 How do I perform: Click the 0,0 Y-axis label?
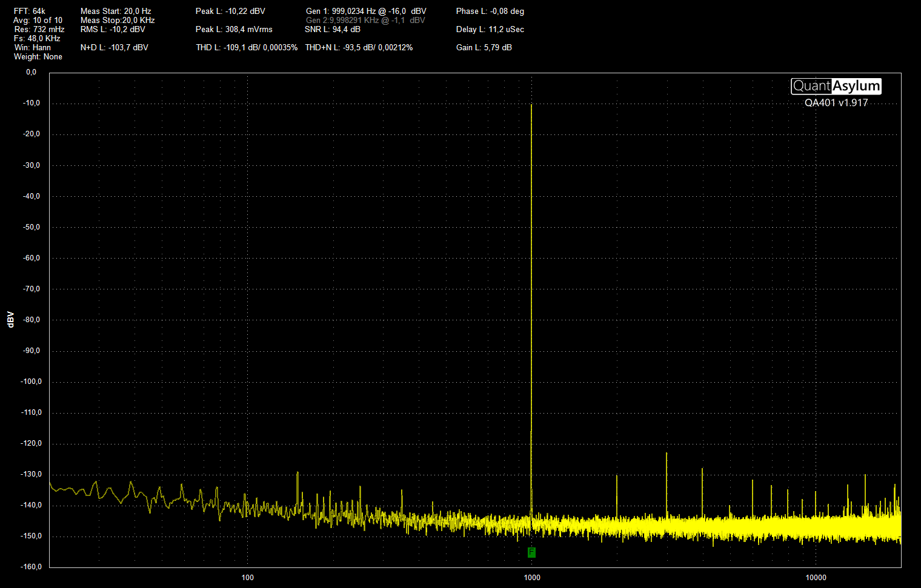[31, 72]
